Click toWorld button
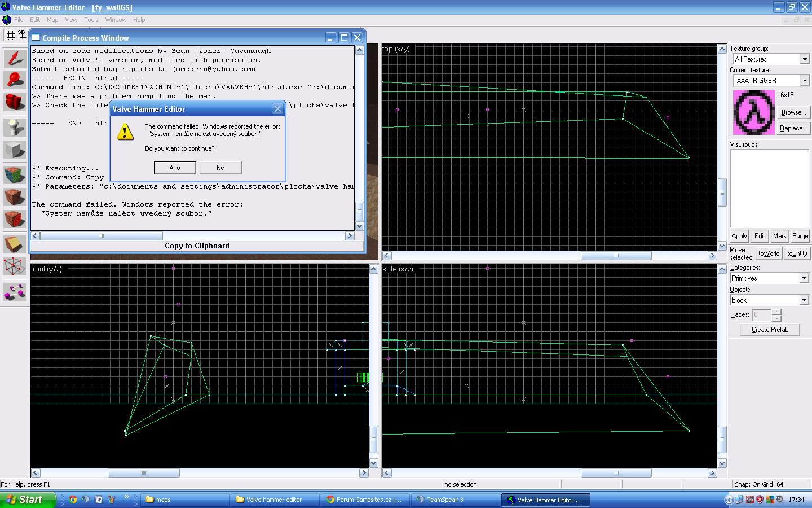 pyautogui.click(x=769, y=253)
